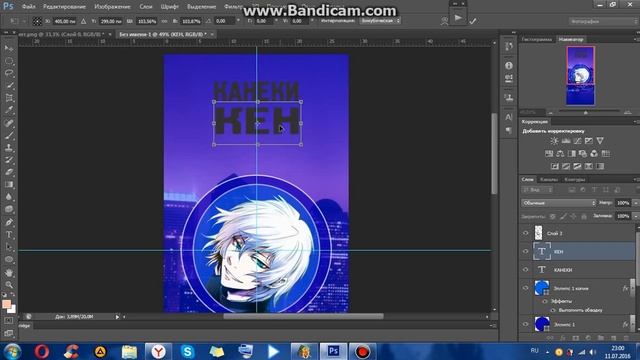Screen dimensions: 640x360
Task: Click the Navigator zoom-out mountain button
Action: (551, 112)
